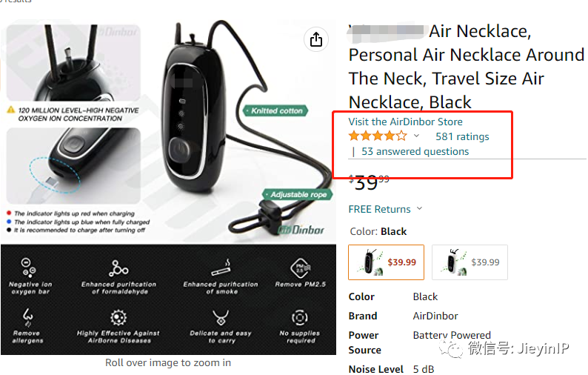Click the share icon on product image

tap(315, 39)
